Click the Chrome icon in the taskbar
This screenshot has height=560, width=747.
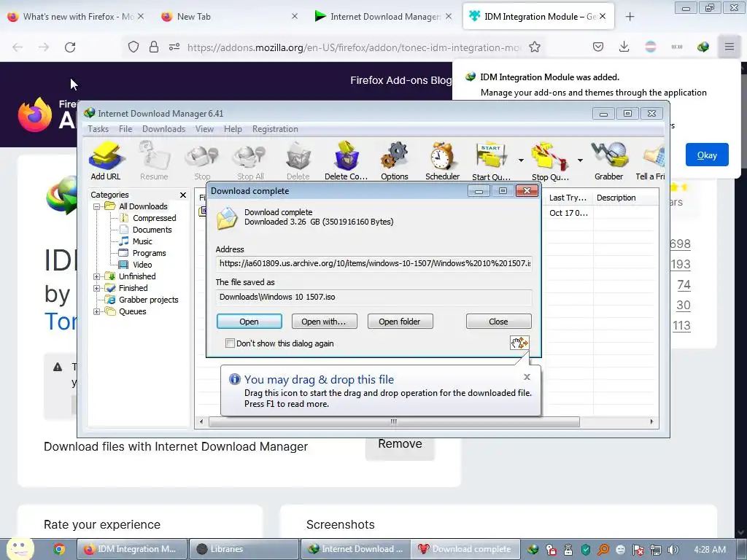tap(59, 549)
